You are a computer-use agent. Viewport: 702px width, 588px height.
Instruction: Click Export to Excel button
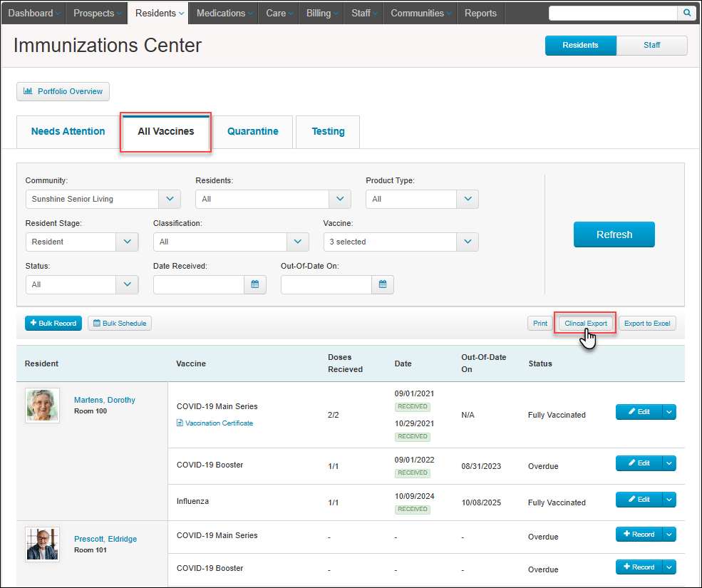coord(647,324)
